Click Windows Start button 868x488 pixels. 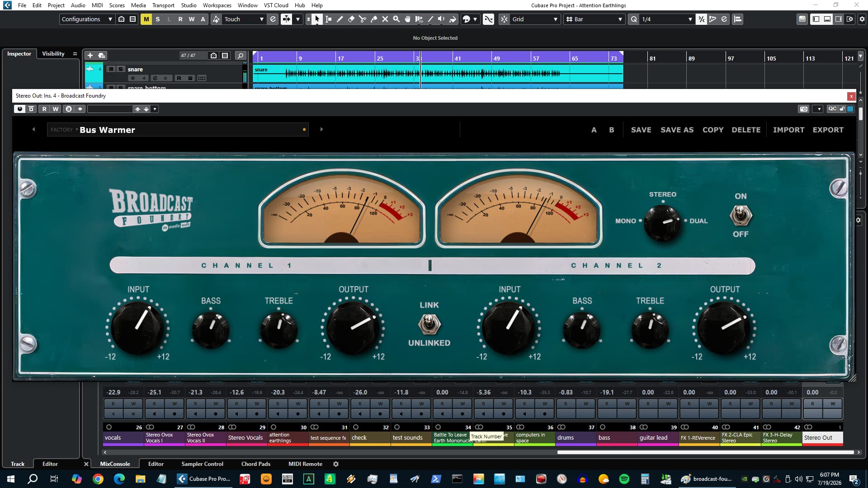pyautogui.click(x=11, y=479)
